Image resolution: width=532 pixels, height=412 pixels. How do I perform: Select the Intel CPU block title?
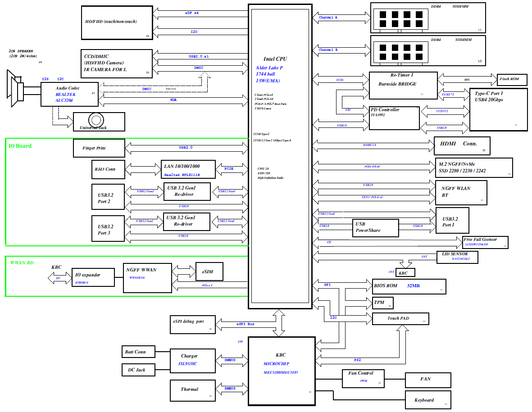(275, 59)
